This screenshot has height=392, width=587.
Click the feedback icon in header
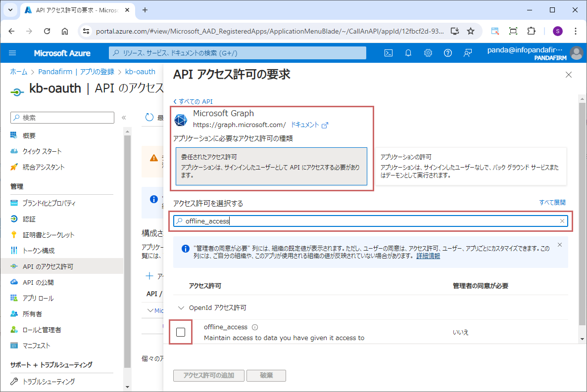pyautogui.click(x=468, y=53)
